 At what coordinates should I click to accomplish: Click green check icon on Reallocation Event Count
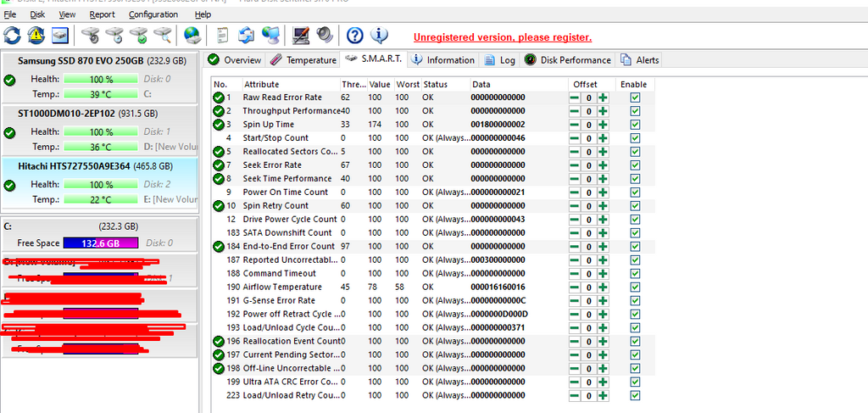click(x=219, y=341)
